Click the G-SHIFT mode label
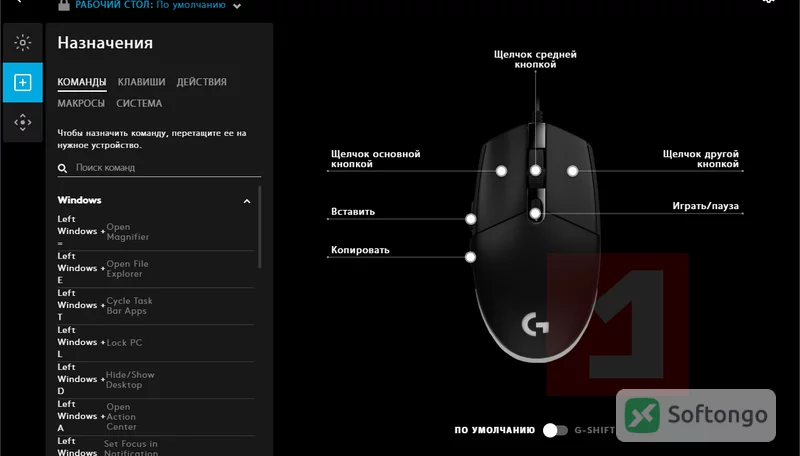The height and width of the screenshot is (456, 800). 594,430
